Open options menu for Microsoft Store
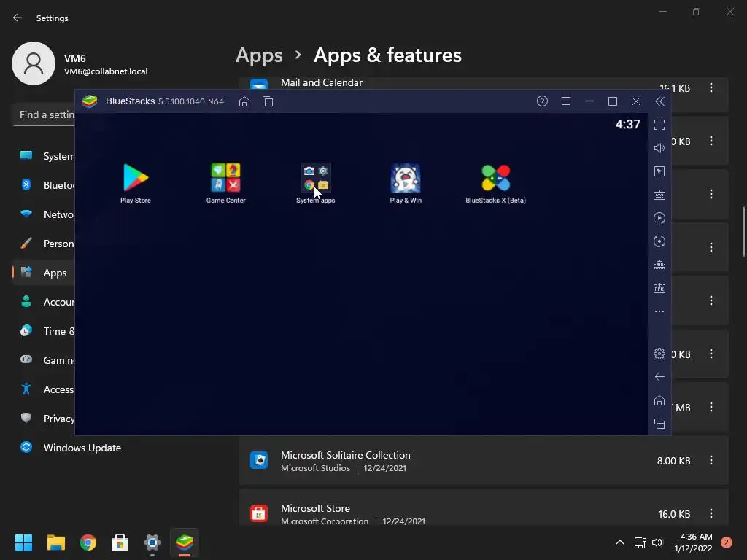 [711, 513]
